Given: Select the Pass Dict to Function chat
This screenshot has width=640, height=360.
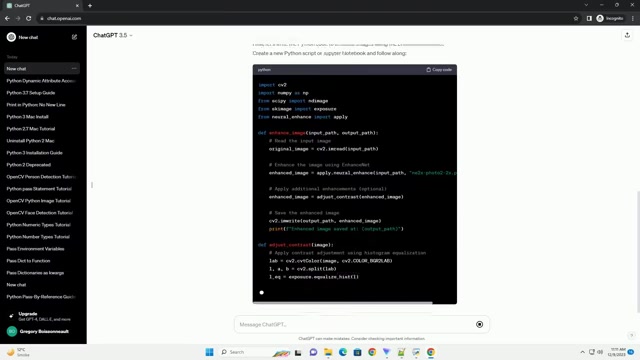Looking at the screenshot, I should pyautogui.click(x=28, y=261).
